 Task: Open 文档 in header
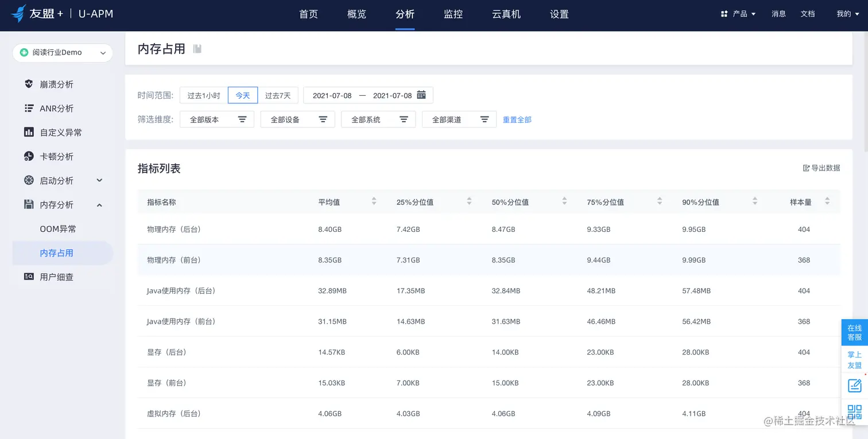808,14
